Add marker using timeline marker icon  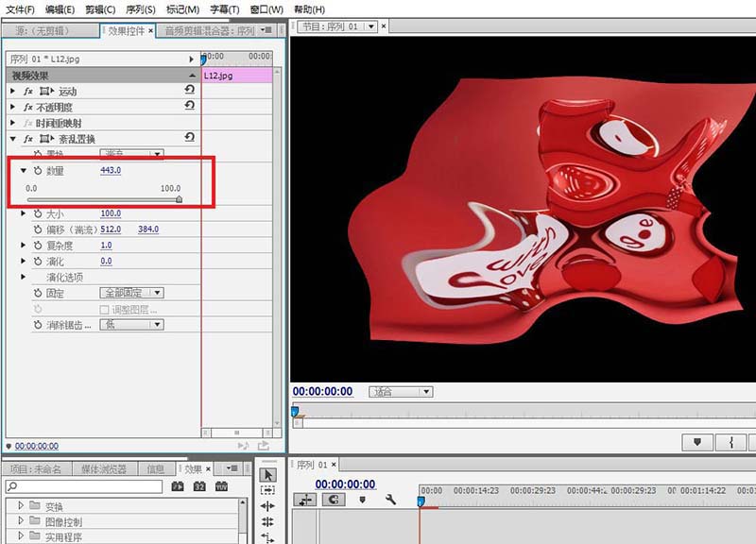pyautogui.click(x=363, y=501)
